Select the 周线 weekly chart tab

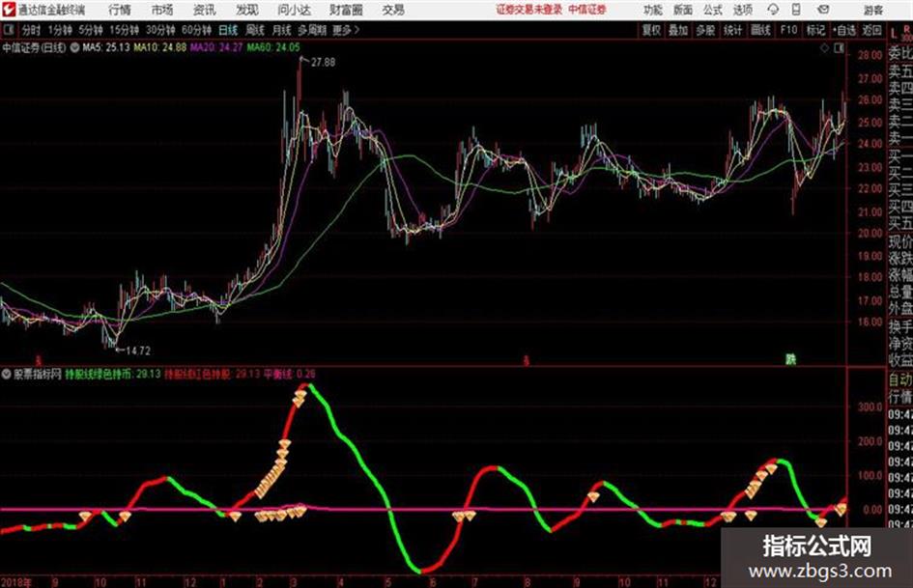(x=255, y=30)
